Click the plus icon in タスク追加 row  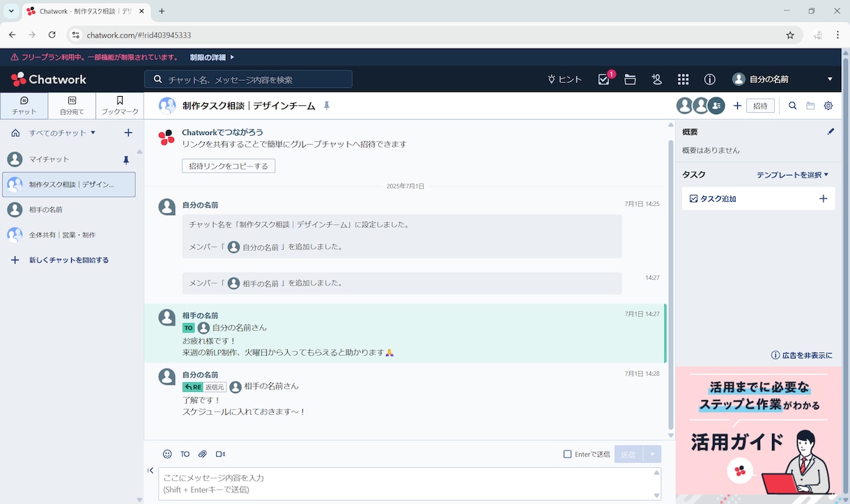[x=823, y=198]
